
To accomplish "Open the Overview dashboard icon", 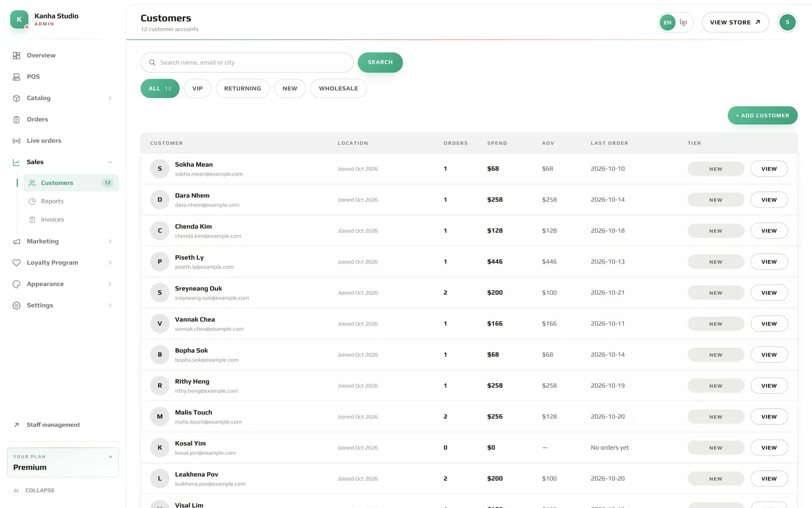I will pos(16,55).
